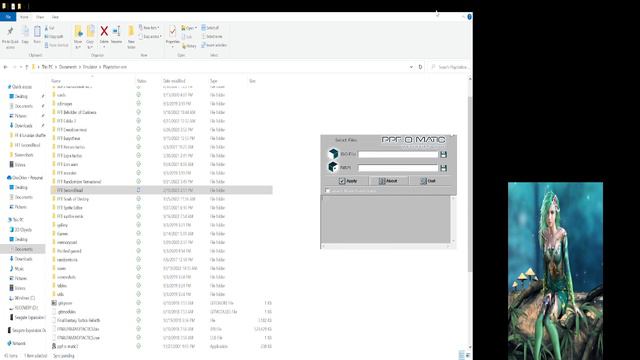Select the FFT Randomizer Remastered folder
The width and height of the screenshot is (640, 360).
(x=79, y=182)
